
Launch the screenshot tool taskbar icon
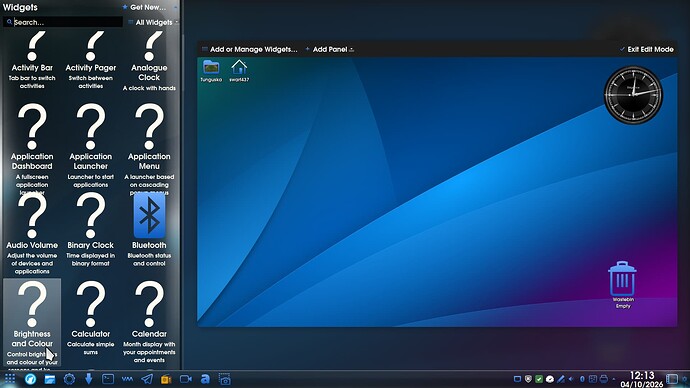(224, 379)
